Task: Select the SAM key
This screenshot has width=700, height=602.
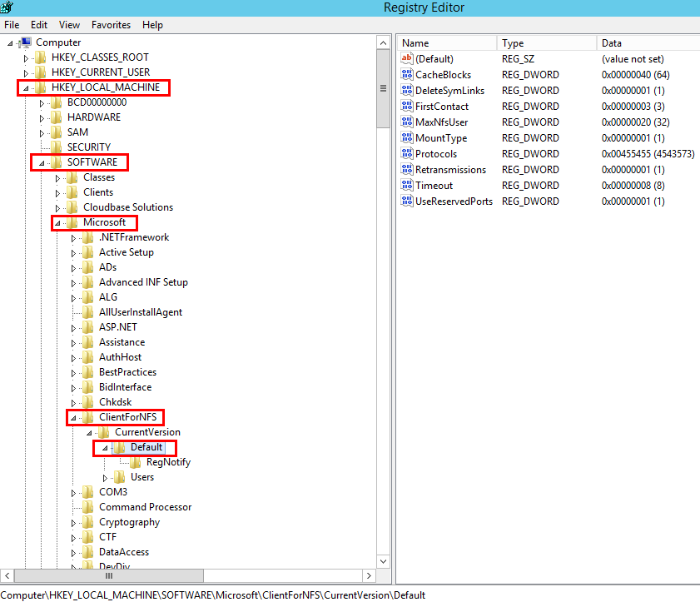Action: point(77,132)
